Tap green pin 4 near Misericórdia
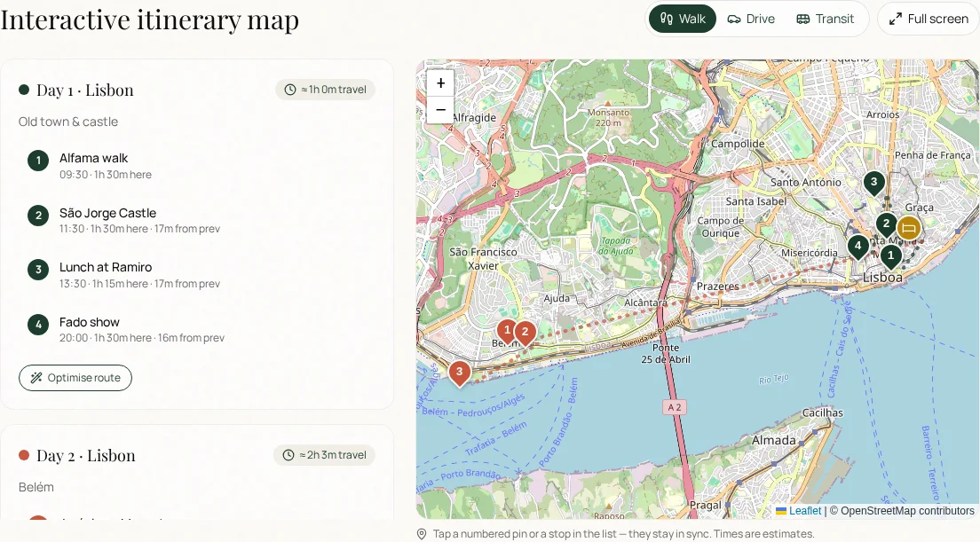The height and width of the screenshot is (542, 980). point(858,247)
